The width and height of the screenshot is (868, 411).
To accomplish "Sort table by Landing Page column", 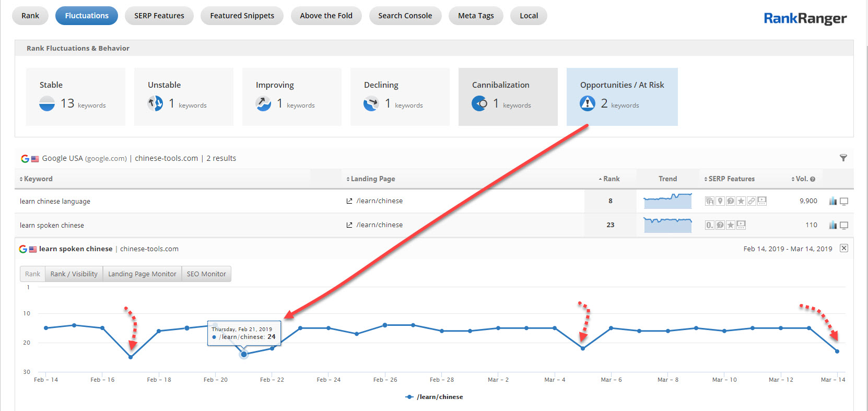I will (371, 179).
